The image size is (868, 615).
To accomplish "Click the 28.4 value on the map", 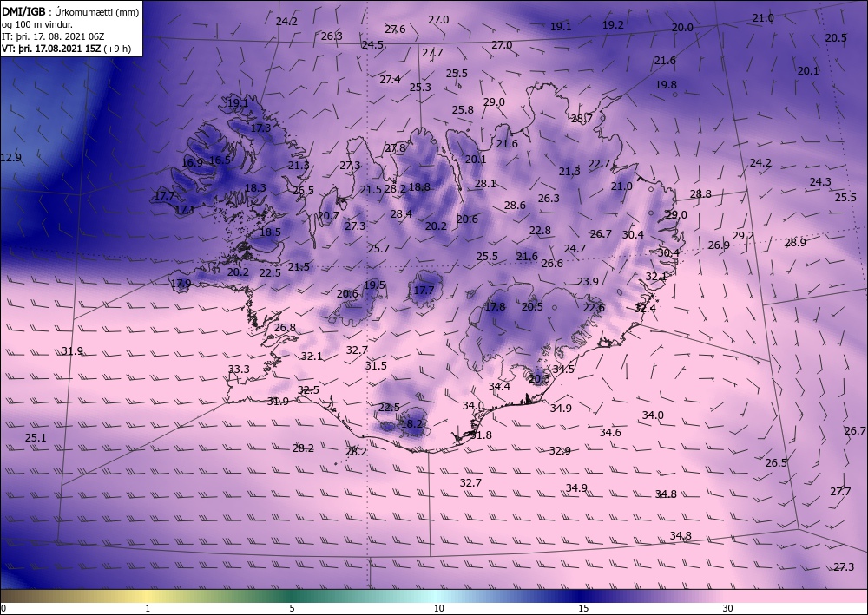I will pyautogui.click(x=401, y=214).
